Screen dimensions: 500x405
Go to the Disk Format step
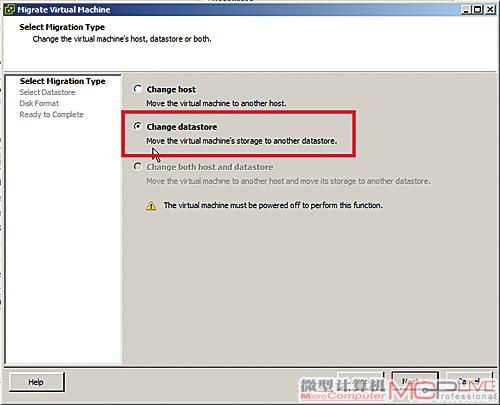[x=39, y=103]
